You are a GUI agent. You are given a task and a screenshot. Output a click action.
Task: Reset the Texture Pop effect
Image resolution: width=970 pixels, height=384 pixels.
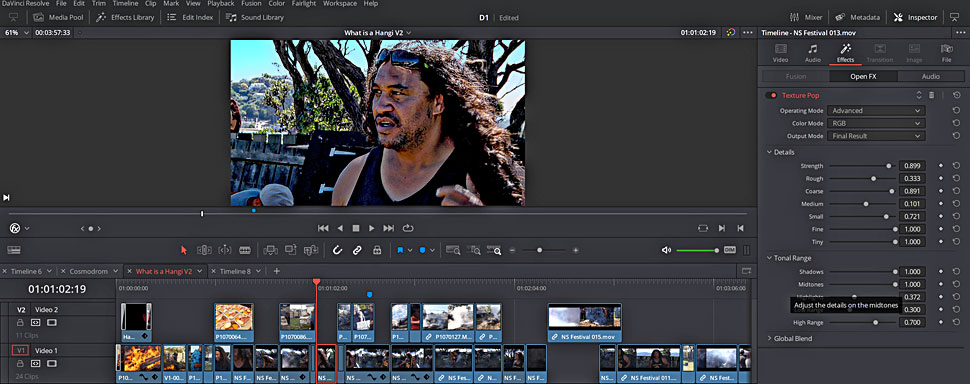(956, 95)
